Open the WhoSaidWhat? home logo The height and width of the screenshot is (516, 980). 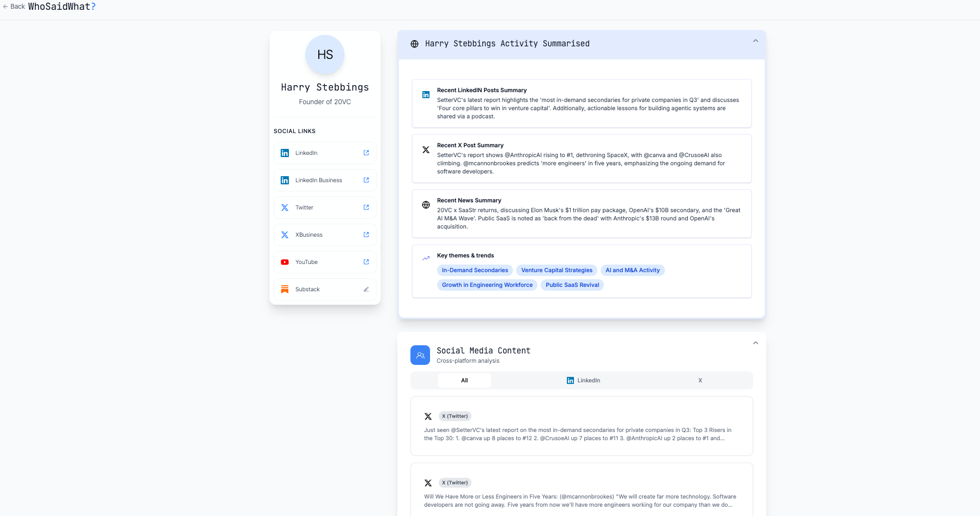(62, 7)
